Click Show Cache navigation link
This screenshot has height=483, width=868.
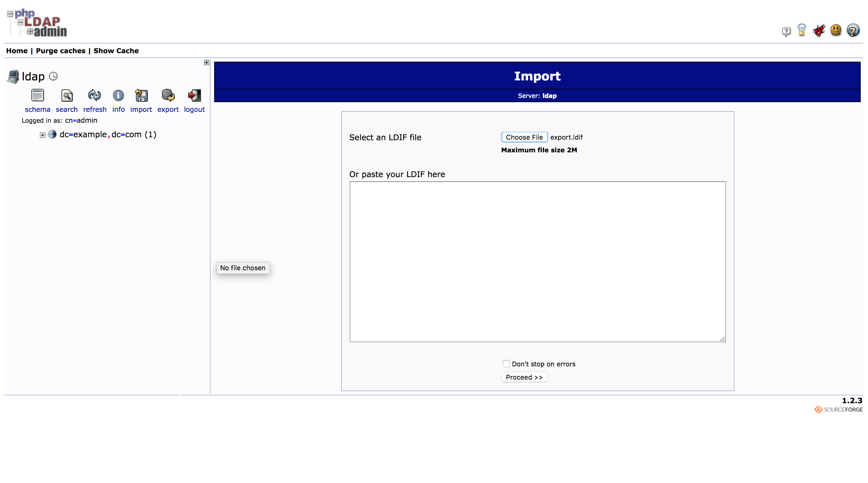[116, 50]
